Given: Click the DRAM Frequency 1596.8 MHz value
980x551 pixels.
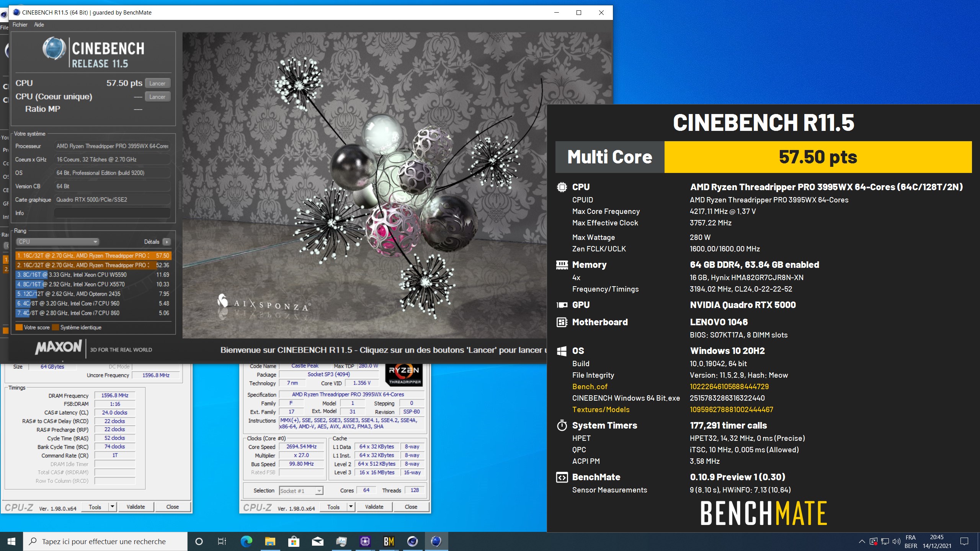Looking at the screenshot, I should 115,396.
